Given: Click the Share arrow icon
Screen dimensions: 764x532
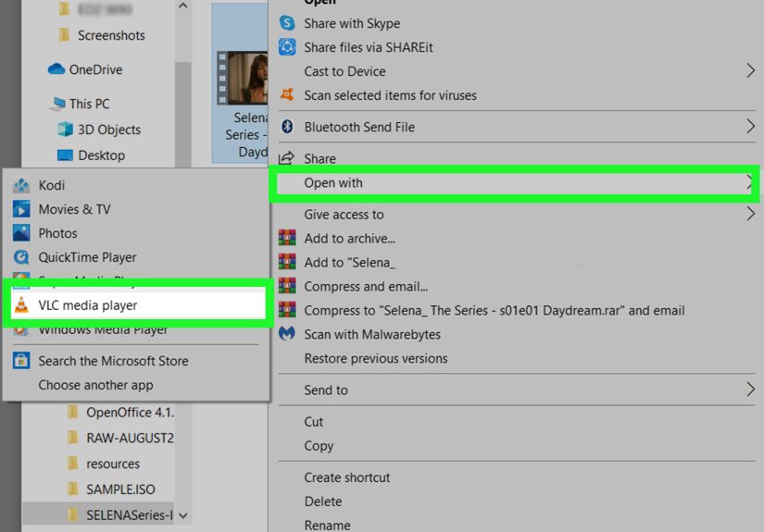Looking at the screenshot, I should click(x=286, y=158).
